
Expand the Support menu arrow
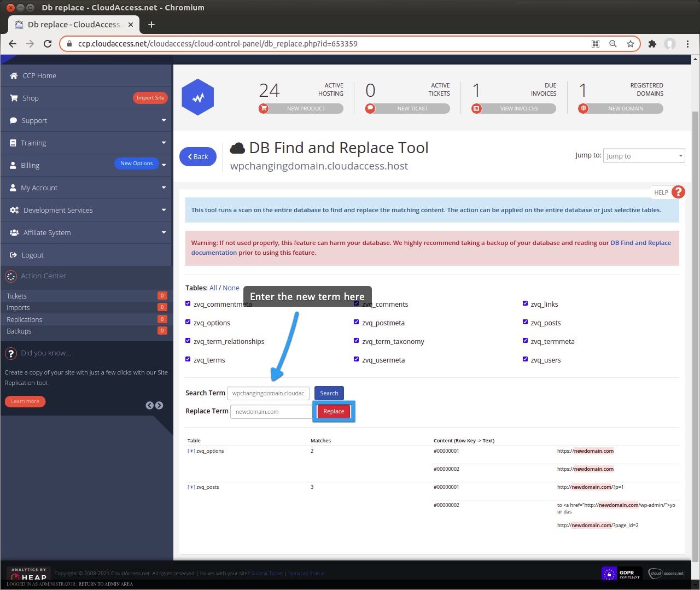[x=164, y=120]
